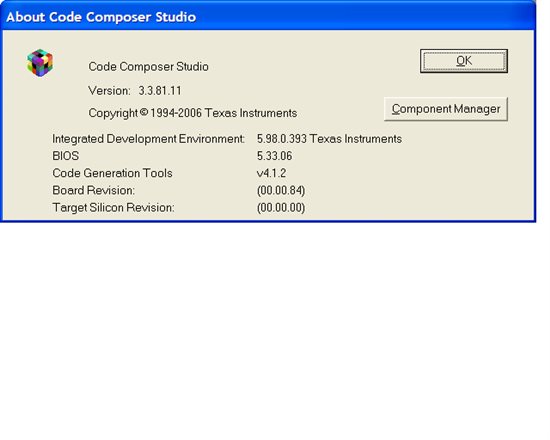
Task: Open the Component Manager
Action: tap(446, 109)
